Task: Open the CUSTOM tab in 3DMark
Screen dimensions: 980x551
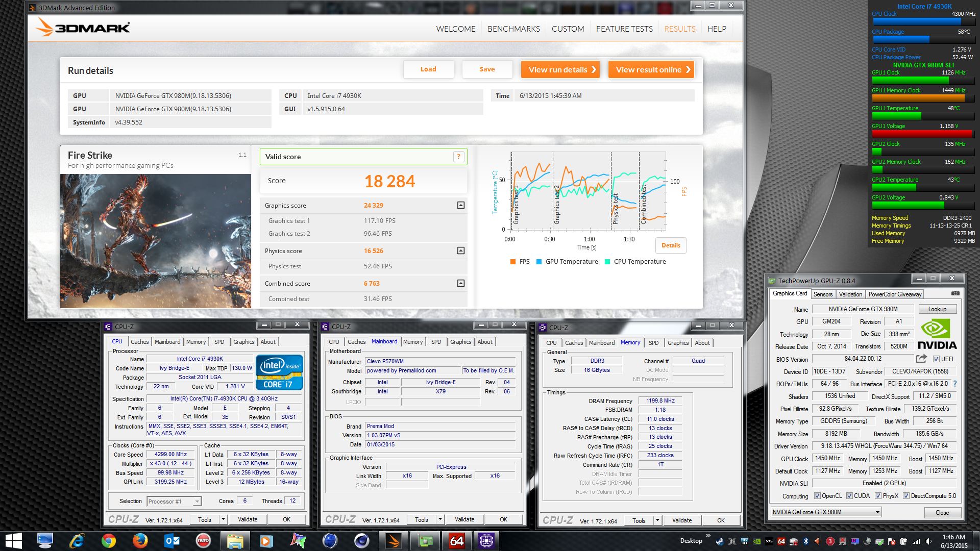Action: pyautogui.click(x=568, y=29)
